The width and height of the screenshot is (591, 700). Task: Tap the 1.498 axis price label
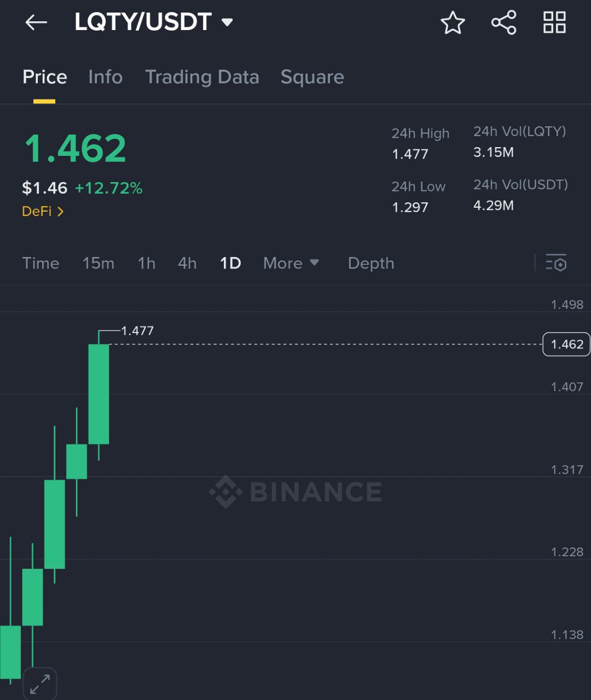pos(567,305)
